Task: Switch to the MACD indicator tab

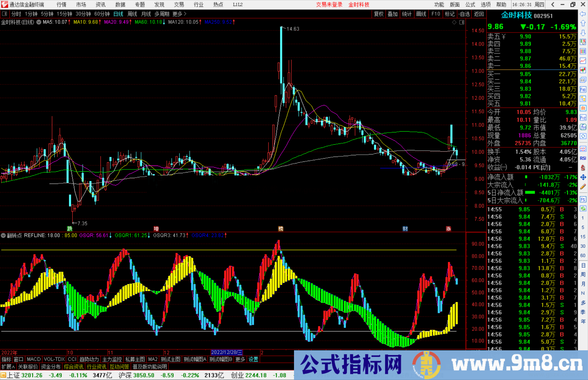Action: (x=33, y=359)
